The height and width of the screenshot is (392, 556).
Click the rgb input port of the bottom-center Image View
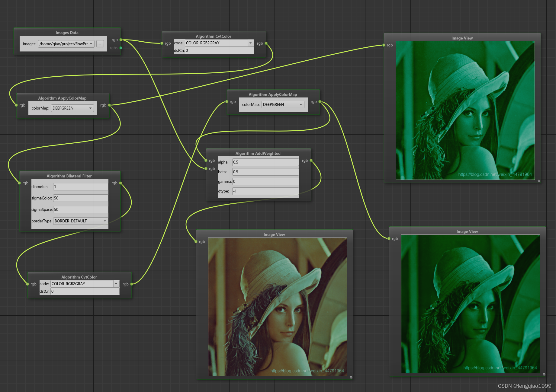(196, 241)
